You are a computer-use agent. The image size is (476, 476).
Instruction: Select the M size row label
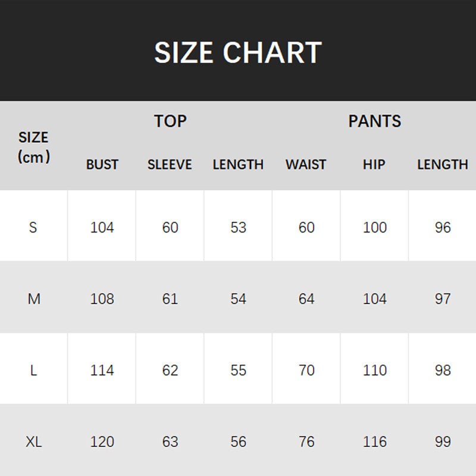[x=34, y=299]
